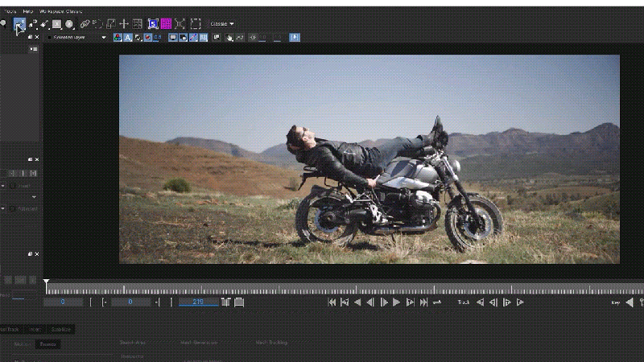The height and width of the screenshot is (362, 644).
Task: Open the Selected layer dropdown
Action: tap(76, 37)
